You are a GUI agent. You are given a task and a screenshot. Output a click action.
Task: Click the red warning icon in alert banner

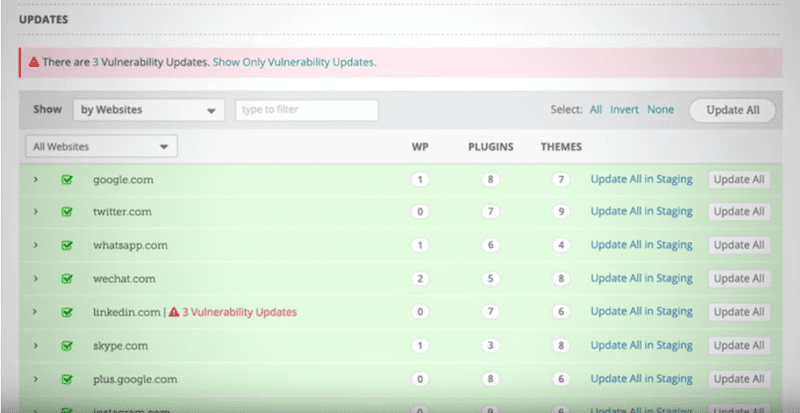(x=34, y=62)
